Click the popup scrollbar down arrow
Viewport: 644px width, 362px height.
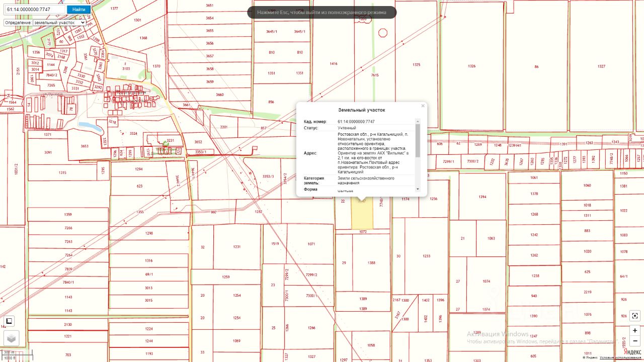[418, 189]
